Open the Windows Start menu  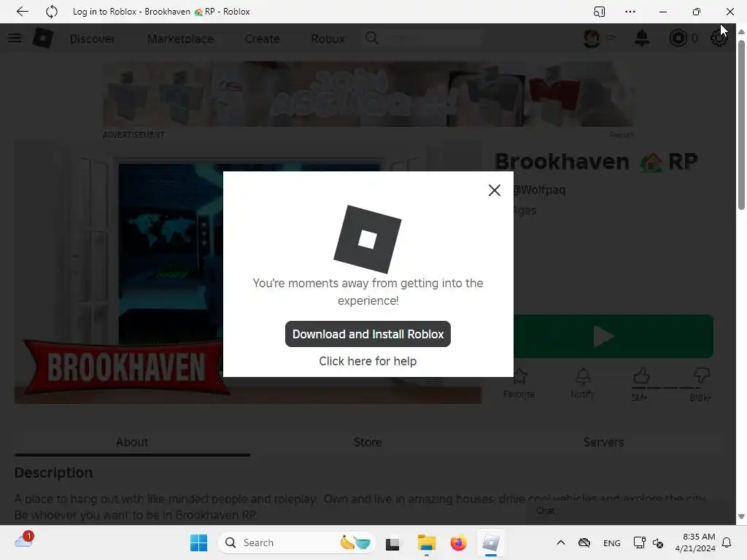pyautogui.click(x=198, y=542)
